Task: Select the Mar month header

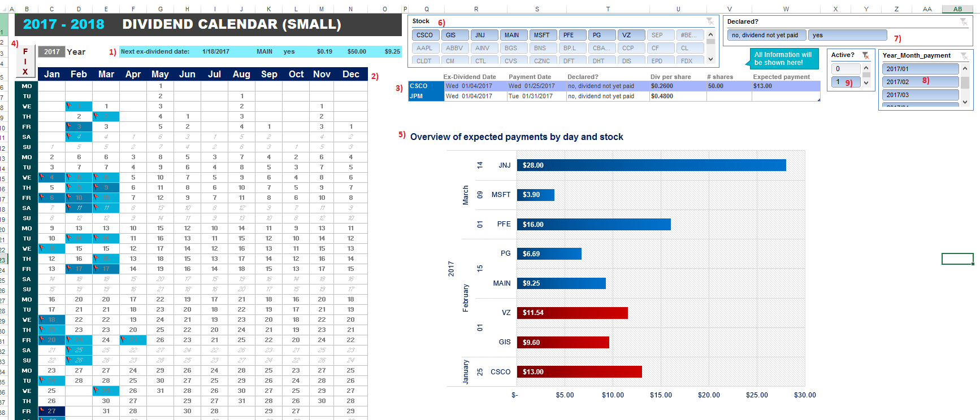Action: click(x=106, y=74)
